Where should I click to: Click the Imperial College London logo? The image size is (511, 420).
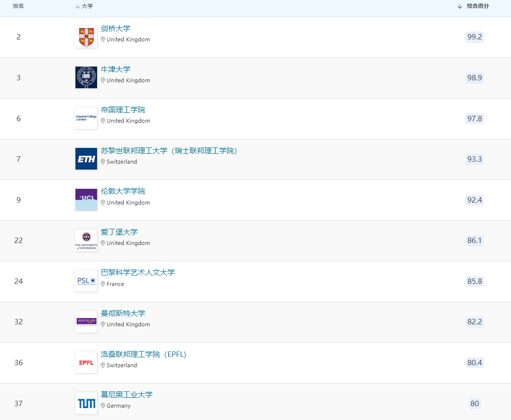click(86, 118)
